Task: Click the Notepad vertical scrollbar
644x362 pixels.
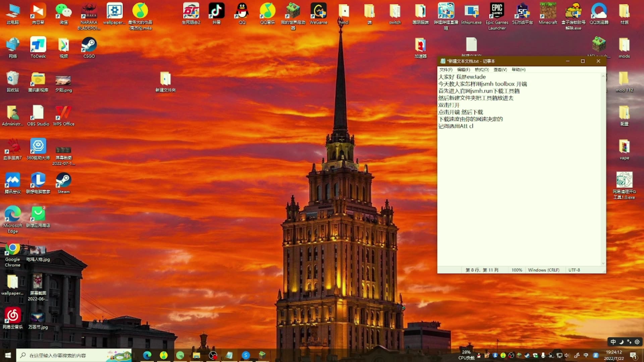Action: 603,170
